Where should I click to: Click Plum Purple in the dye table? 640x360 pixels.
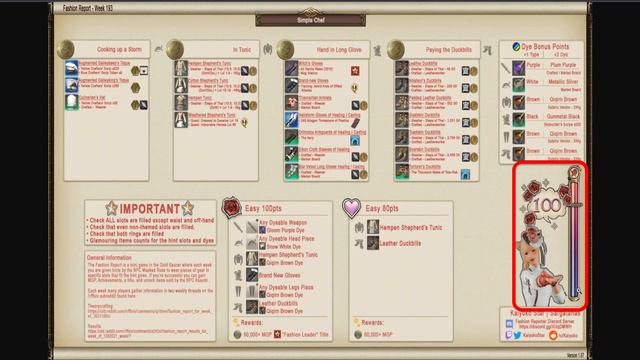coord(563,65)
